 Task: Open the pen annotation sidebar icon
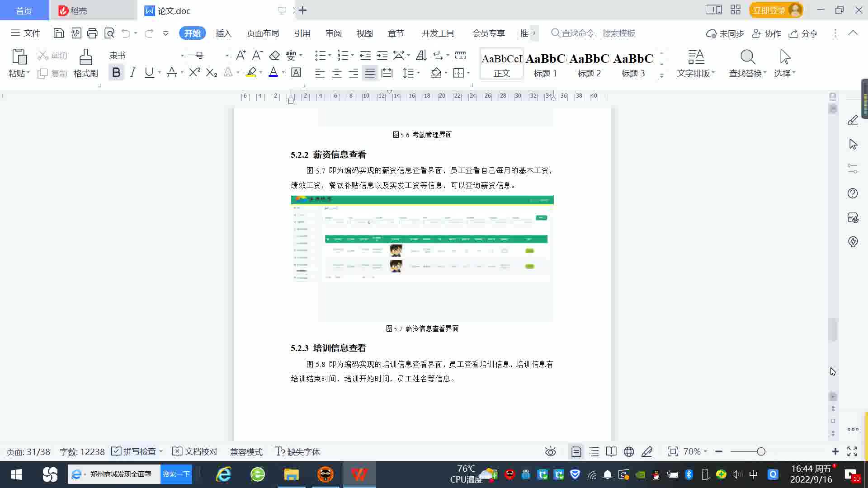click(x=853, y=120)
